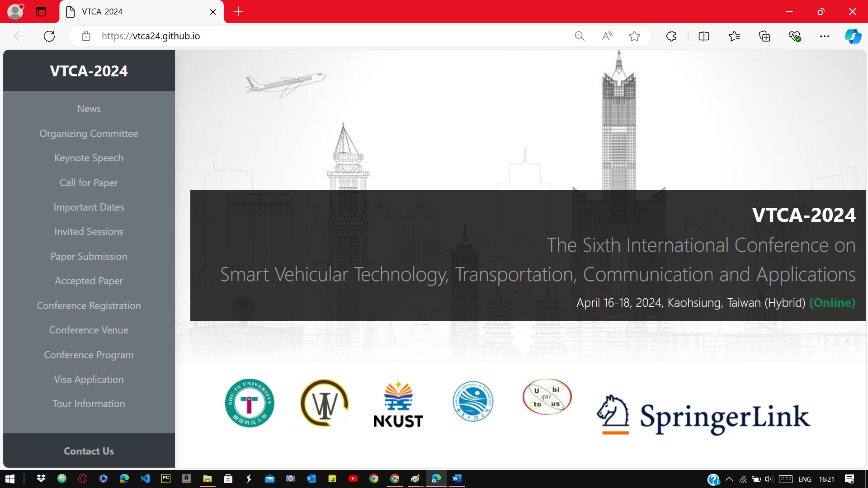Open Paint from the taskbar

[x=415, y=479]
